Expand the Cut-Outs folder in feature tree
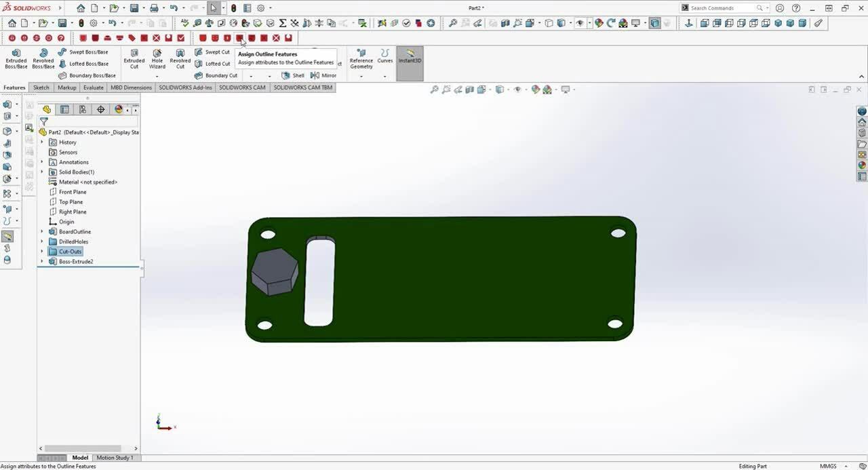 click(43, 251)
